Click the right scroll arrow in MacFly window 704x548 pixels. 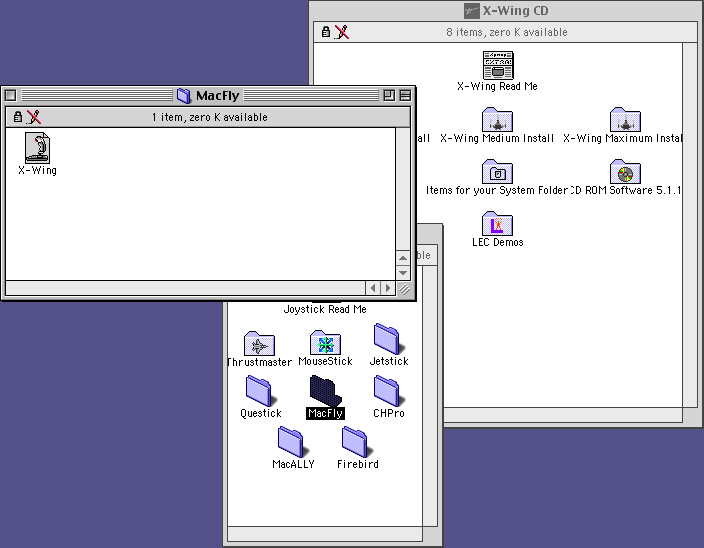tap(388, 288)
